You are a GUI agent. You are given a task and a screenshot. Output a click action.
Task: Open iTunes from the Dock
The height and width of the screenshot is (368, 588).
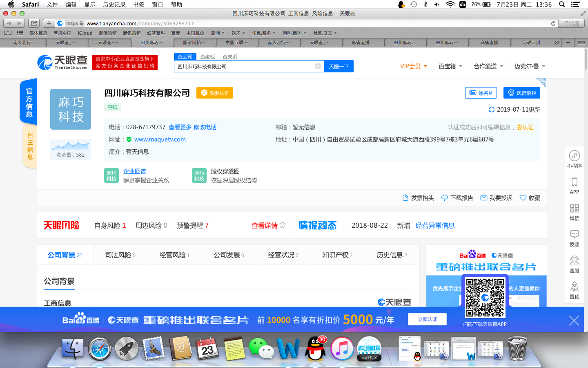(x=342, y=349)
